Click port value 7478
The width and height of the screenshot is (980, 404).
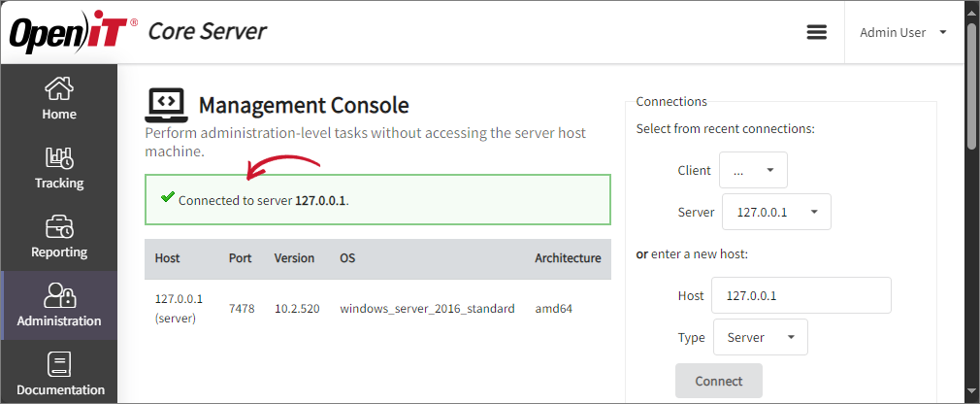coord(242,308)
